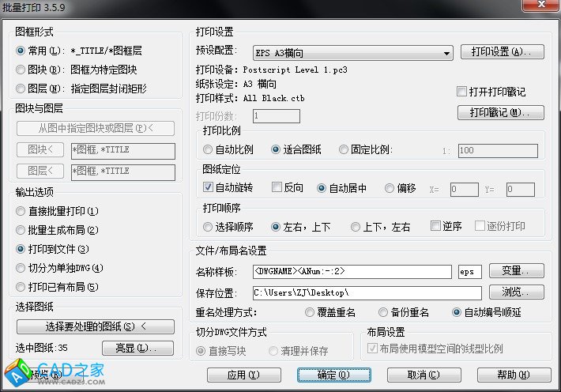Toggle the 自动旋转 checkbox

tap(209, 188)
